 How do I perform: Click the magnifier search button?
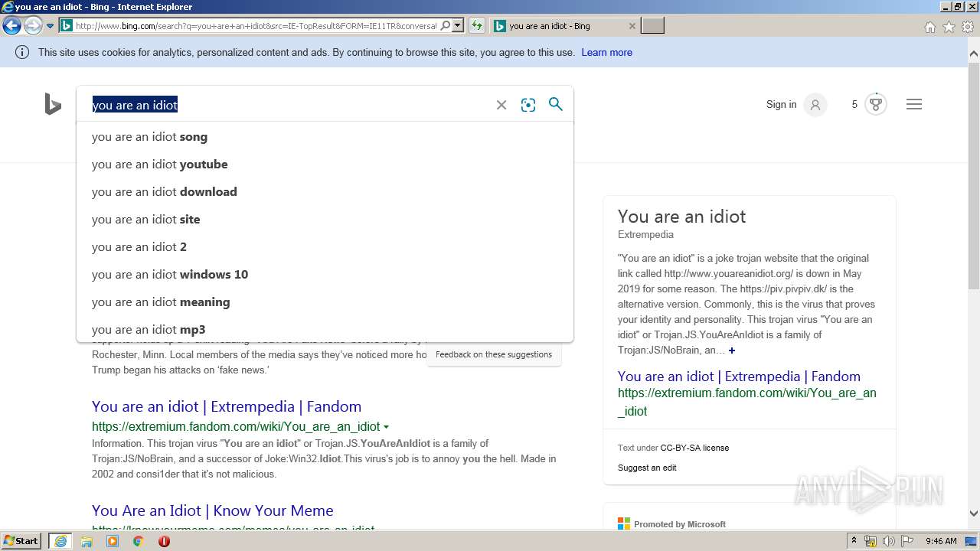click(x=556, y=104)
